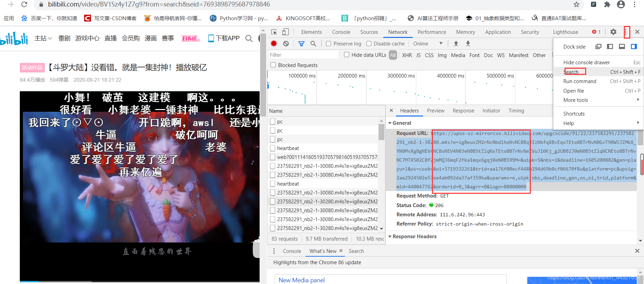
Task: Open drawer three-dot menu beside Console
Action: pyautogui.click(x=274, y=251)
